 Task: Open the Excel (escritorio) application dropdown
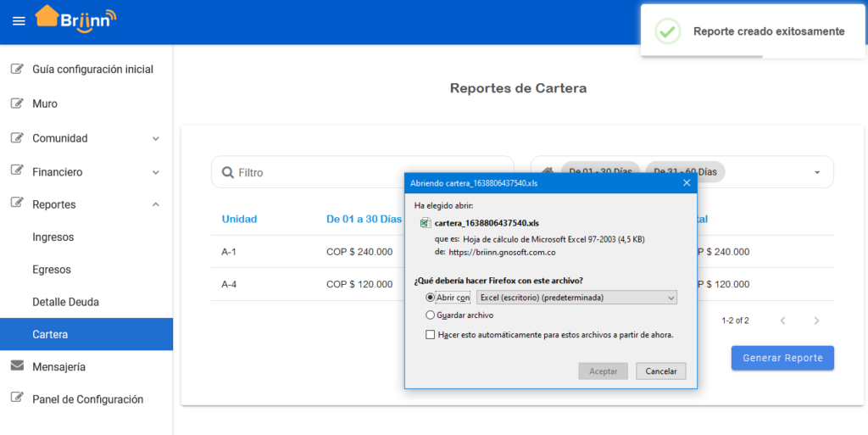pyautogui.click(x=576, y=298)
